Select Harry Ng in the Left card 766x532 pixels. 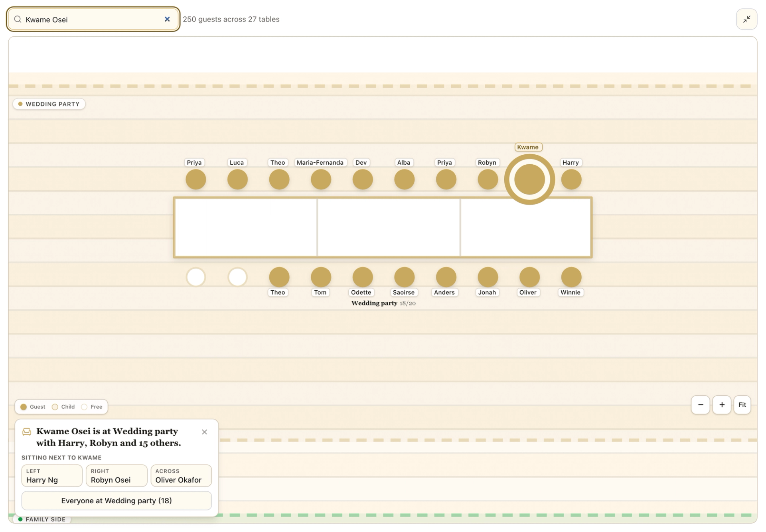click(52, 475)
